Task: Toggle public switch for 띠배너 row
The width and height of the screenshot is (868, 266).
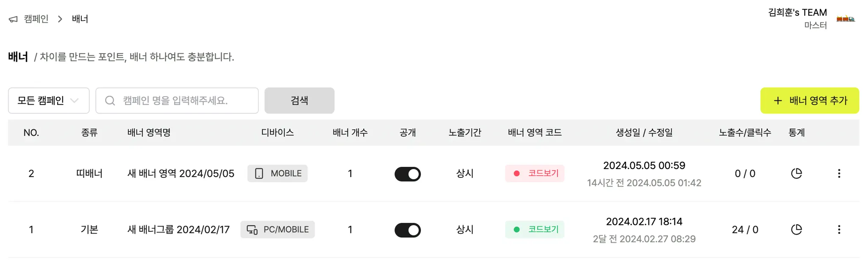Action: (407, 174)
